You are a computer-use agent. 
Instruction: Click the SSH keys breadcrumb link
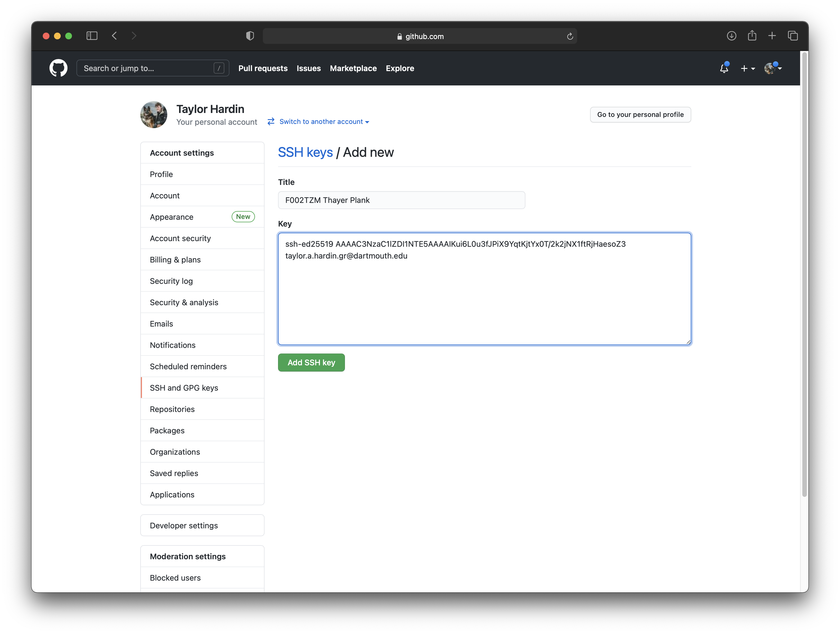305,152
